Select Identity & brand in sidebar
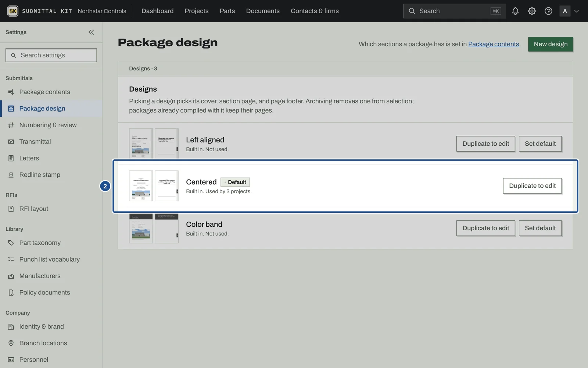588x368 pixels. 51,327
